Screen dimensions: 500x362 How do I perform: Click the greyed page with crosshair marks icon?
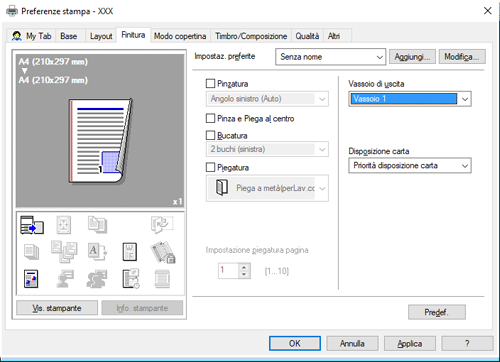pos(64,225)
